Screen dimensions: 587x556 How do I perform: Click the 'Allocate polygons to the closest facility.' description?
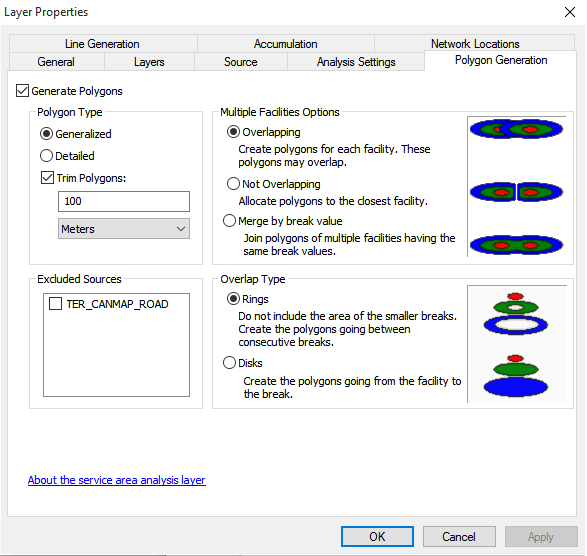click(x=333, y=201)
